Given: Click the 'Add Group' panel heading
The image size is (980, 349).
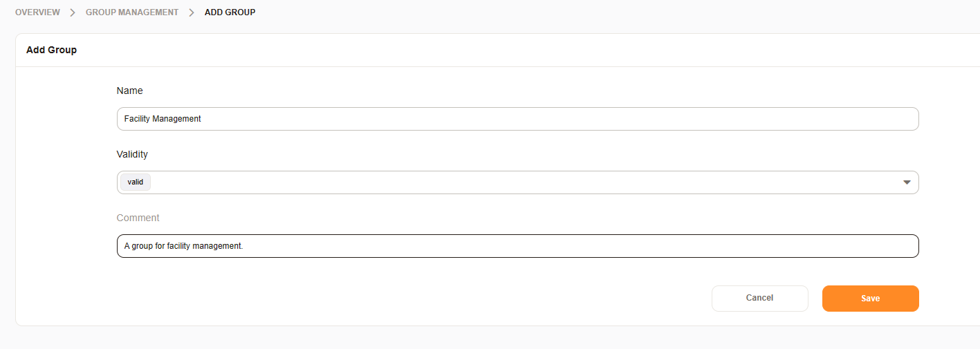Looking at the screenshot, I should tap(51, 50).
